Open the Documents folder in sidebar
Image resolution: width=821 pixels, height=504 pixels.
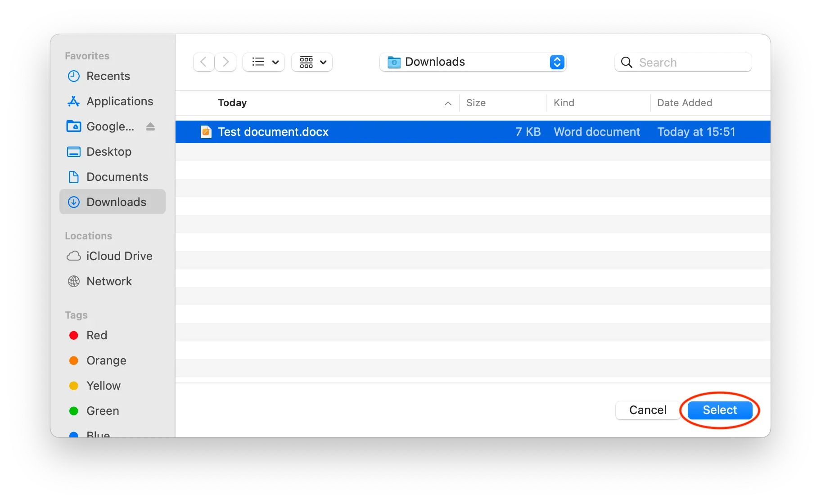coord(117,177)
